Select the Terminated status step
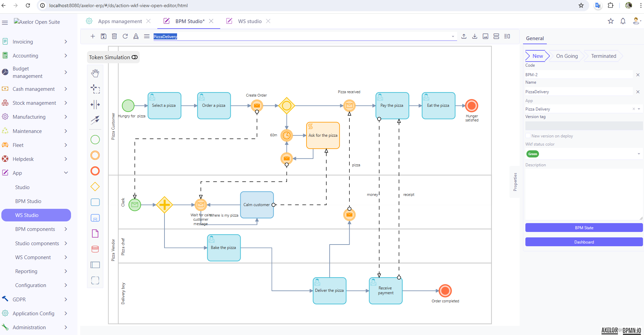The image size is (644, 335). tap(603, 56)
